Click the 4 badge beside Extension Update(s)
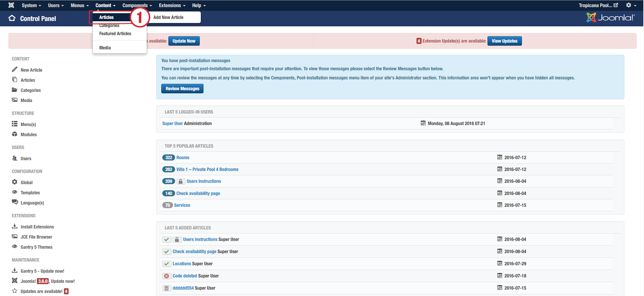This screenshot has width=644, height=296. (419, 41)
